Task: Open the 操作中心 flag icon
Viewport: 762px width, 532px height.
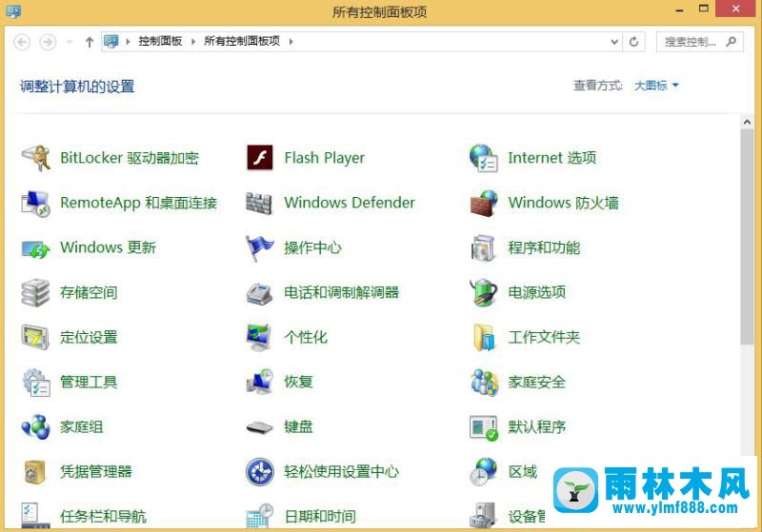Action: point(259,248)
